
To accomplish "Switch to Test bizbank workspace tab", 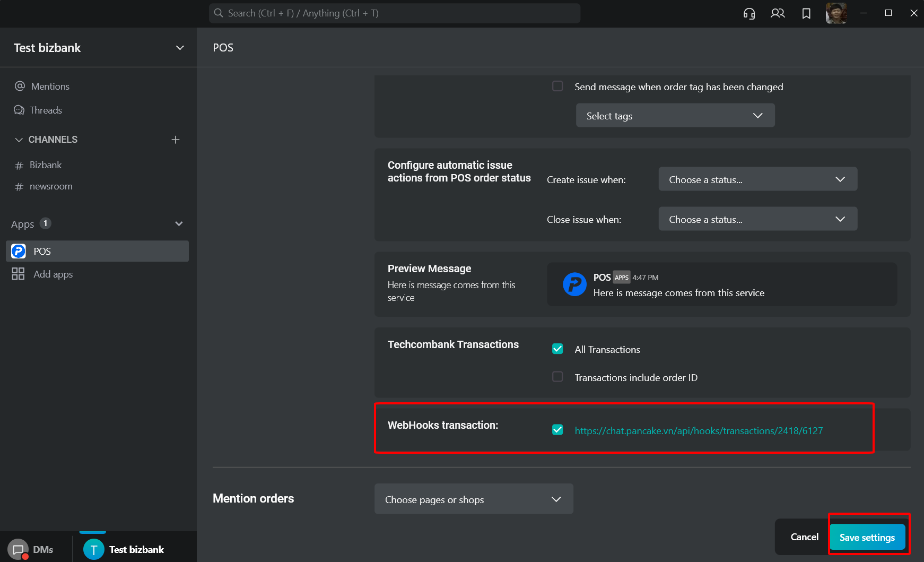I will tap(125, 549).
